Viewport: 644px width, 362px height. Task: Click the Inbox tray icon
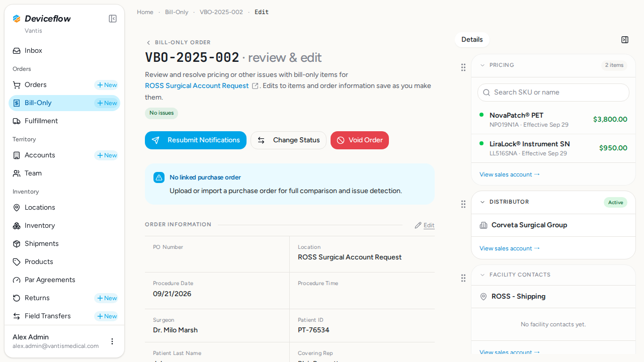17,51
